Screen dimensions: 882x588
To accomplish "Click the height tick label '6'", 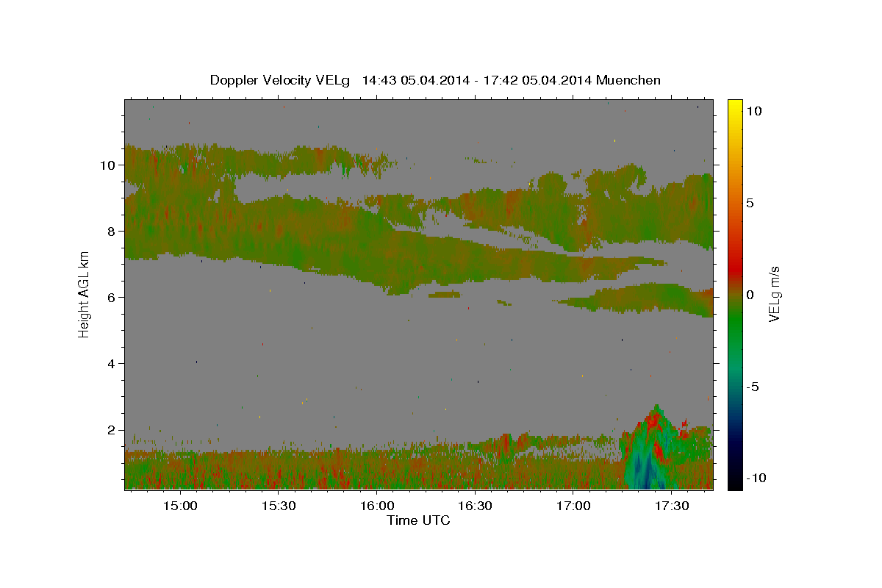I will click(x=112, y=297).
